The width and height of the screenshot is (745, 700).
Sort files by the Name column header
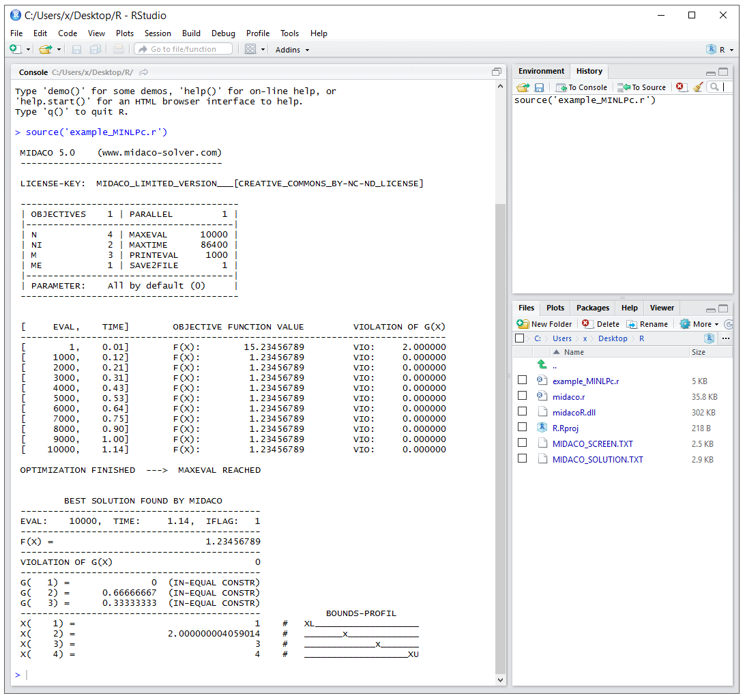[574, 352]
